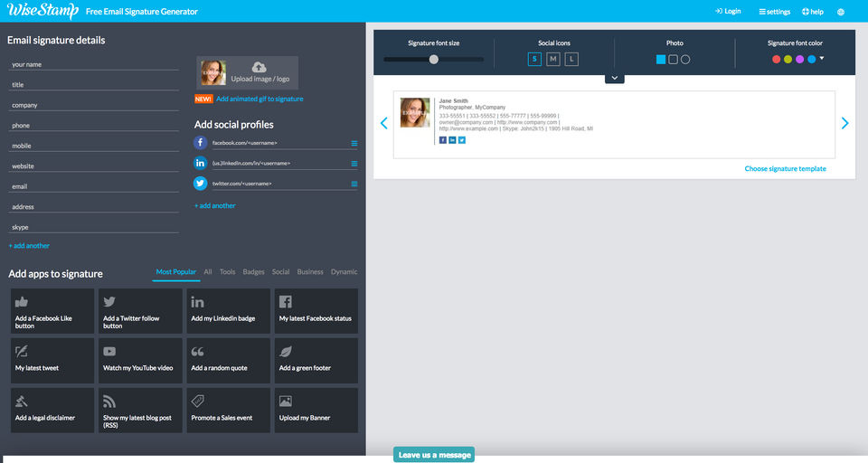868x463 pixels.
Task: Click the Login button in header
Action: 728,11
